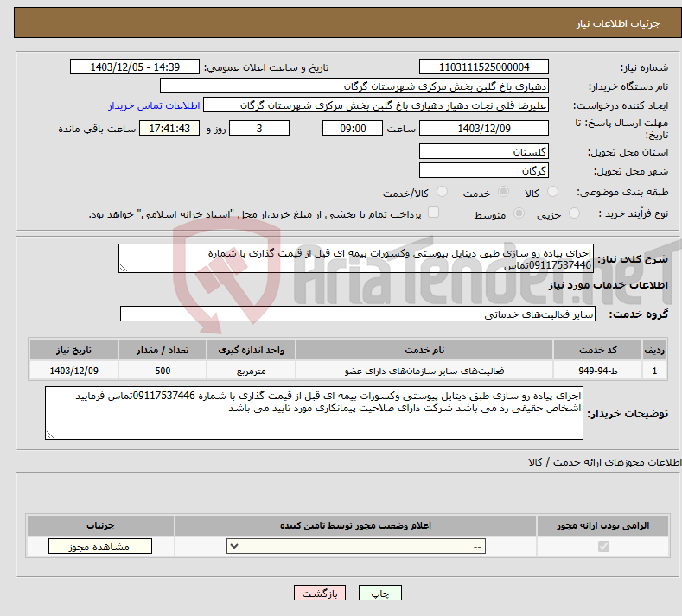This screenshot has height=616, width=682.
Task: Click the الزامی بودن ارائه مجوز column header
Action: click(602, 525)
